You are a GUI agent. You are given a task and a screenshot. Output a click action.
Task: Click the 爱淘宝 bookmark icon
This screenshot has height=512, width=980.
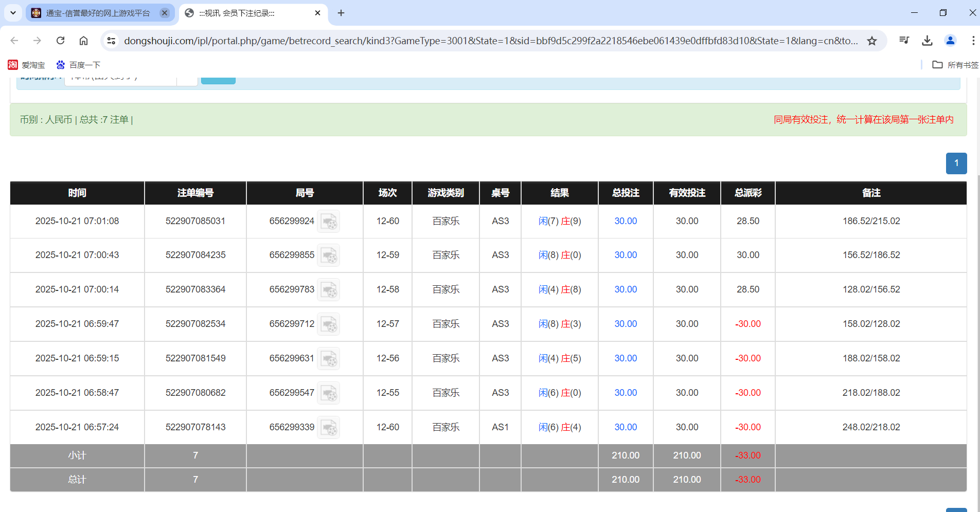point(12,65)
